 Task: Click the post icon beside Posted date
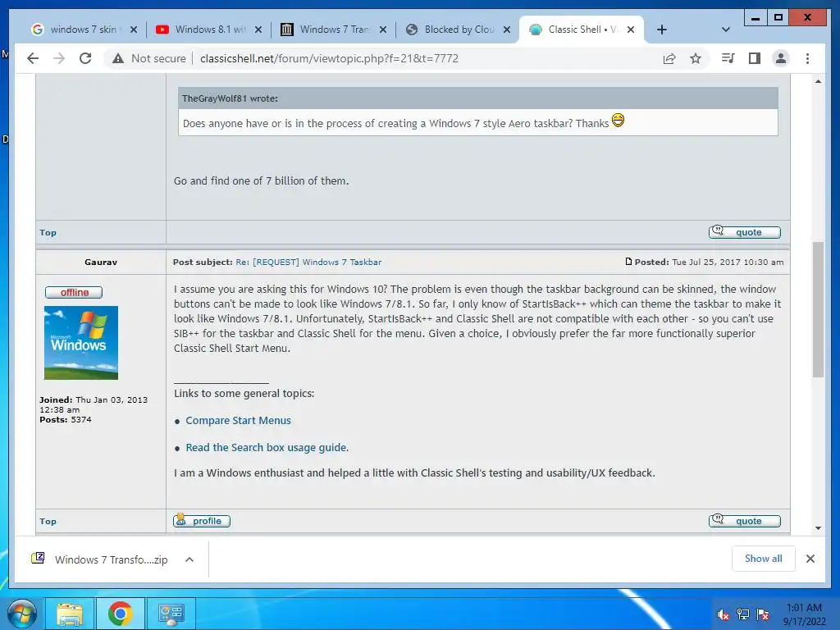tap(628, 262)
